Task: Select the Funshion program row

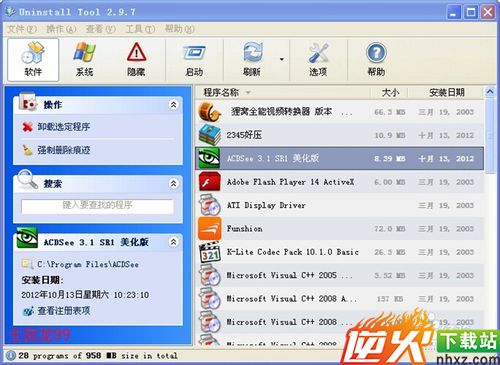Action: click(x=339, y=228)
